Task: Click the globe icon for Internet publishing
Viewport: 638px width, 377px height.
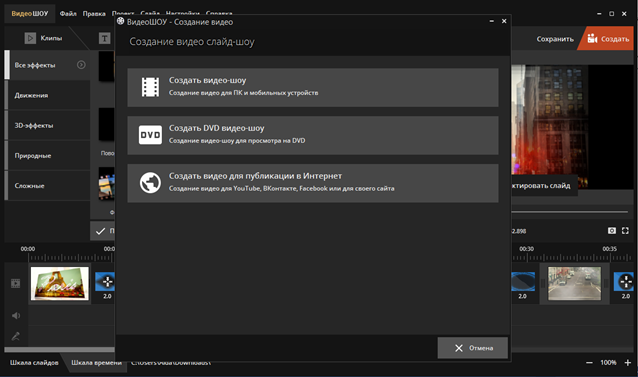Action: (x=150, y=183)
